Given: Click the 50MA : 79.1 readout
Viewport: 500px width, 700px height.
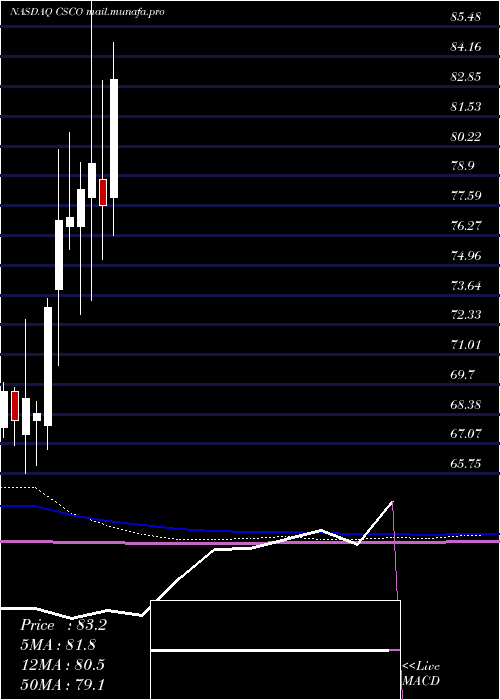Looking at the screenshot, I should [62, 684].
